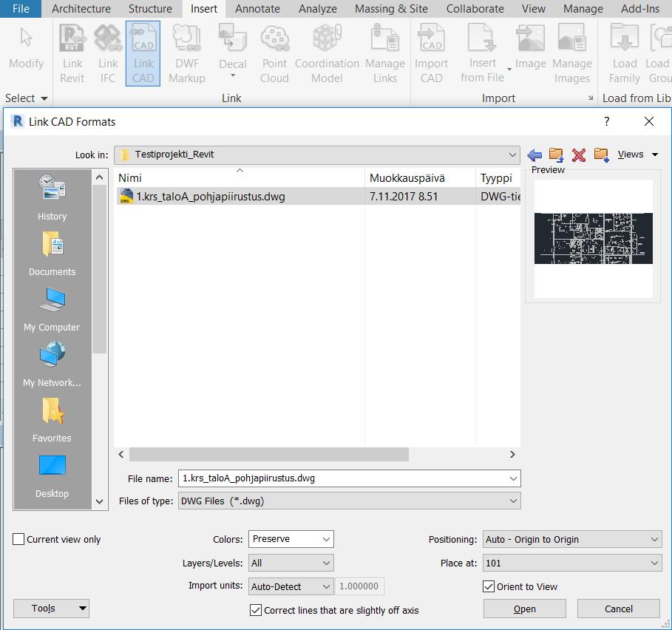Screen dimensions: 672x630
Task: Click the Cancel button
Action: (x=619, y=609)
